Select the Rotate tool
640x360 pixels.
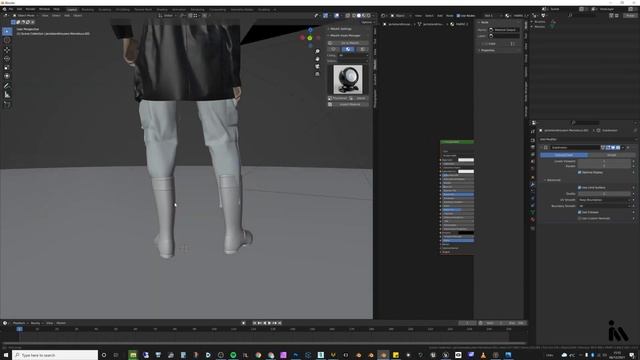point(7,58)
